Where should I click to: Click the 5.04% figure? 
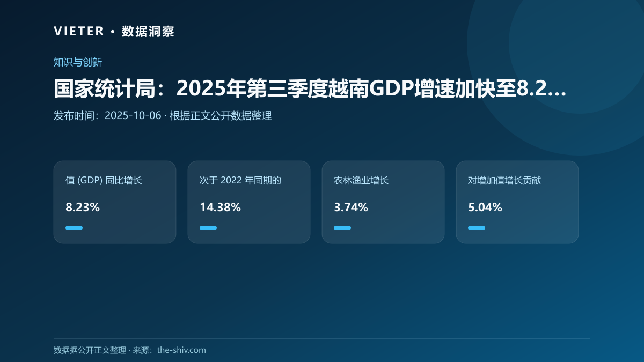coord(485,208)
